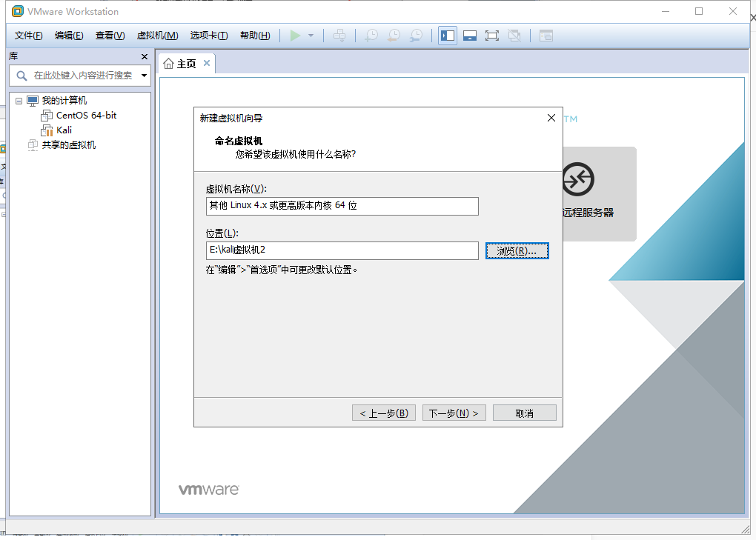Click the 浏览(R)... button
Screen dimensions: 756x540
pos(517,251)
